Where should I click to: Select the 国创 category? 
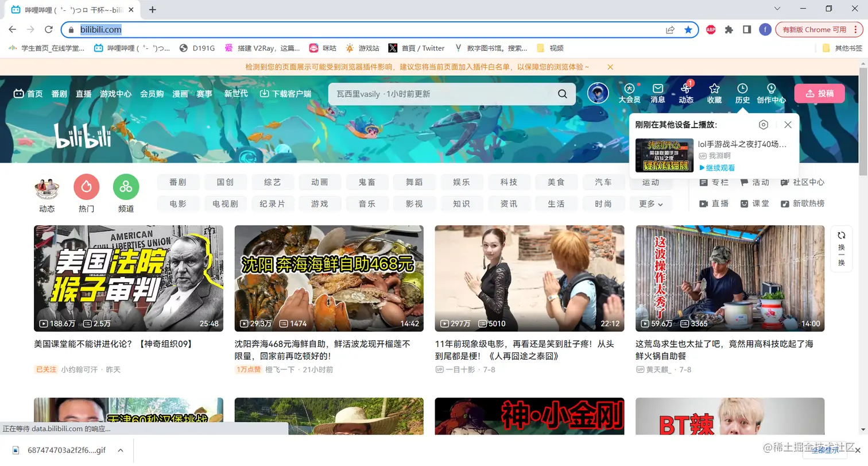(x=226, y=182)
